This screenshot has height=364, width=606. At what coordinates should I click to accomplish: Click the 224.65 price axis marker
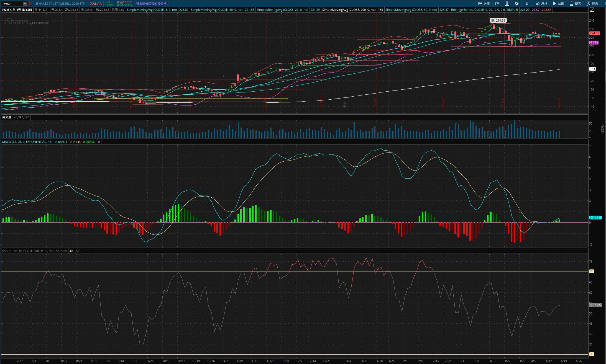pos(594,33)
